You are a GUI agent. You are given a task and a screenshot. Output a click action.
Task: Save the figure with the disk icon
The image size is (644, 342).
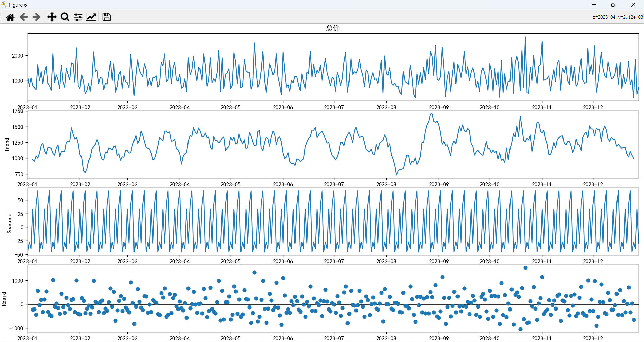coord(107,17)
